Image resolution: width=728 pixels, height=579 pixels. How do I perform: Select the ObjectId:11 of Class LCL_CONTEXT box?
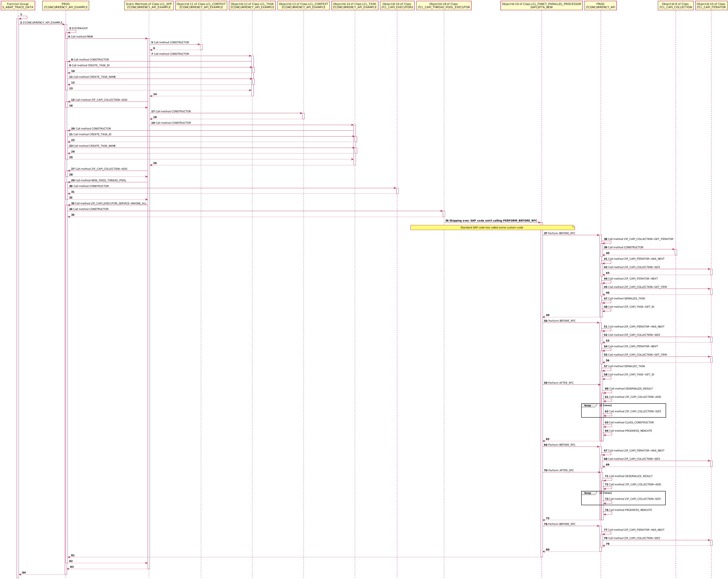point(201,6)
